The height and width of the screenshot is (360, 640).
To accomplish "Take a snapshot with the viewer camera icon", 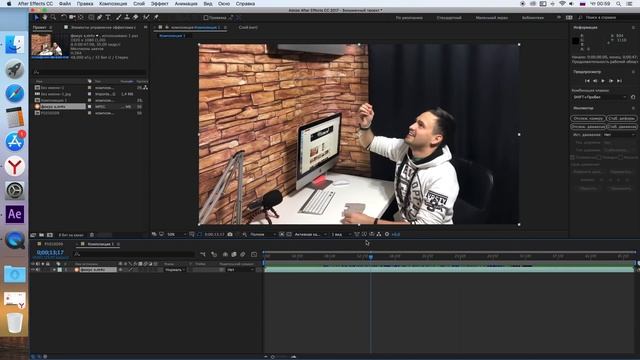I will (x=230, y=234).
